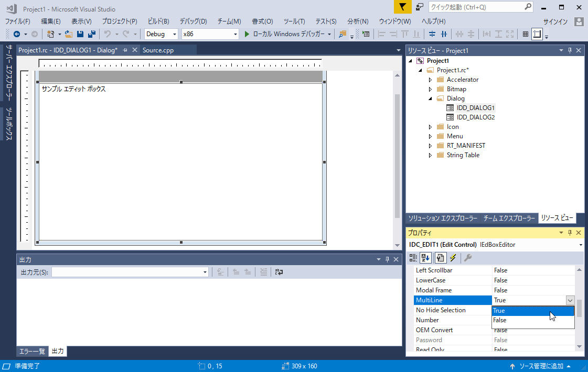Click the Toggle Word Wrap icon in Output
The image size is (588, 372).
click(x=279, y=272)
